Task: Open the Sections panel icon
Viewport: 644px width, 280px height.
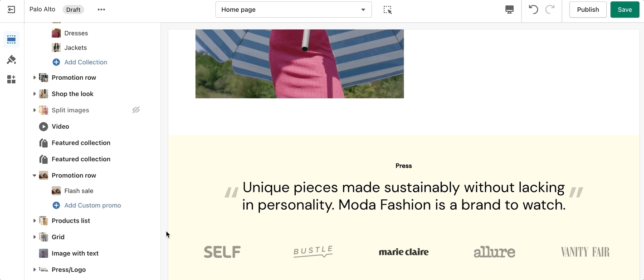Action: click(11, 39)
